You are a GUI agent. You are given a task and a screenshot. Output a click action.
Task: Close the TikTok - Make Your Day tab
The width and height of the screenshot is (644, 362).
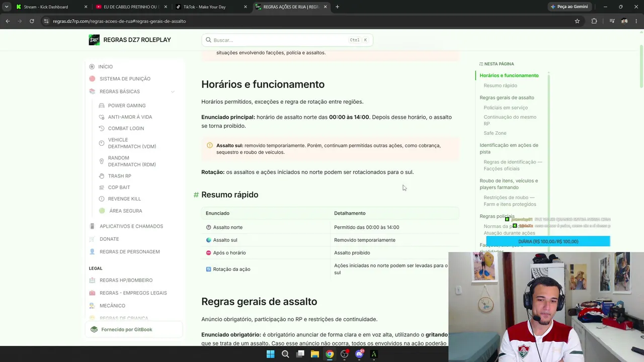(x=246, y=7)
